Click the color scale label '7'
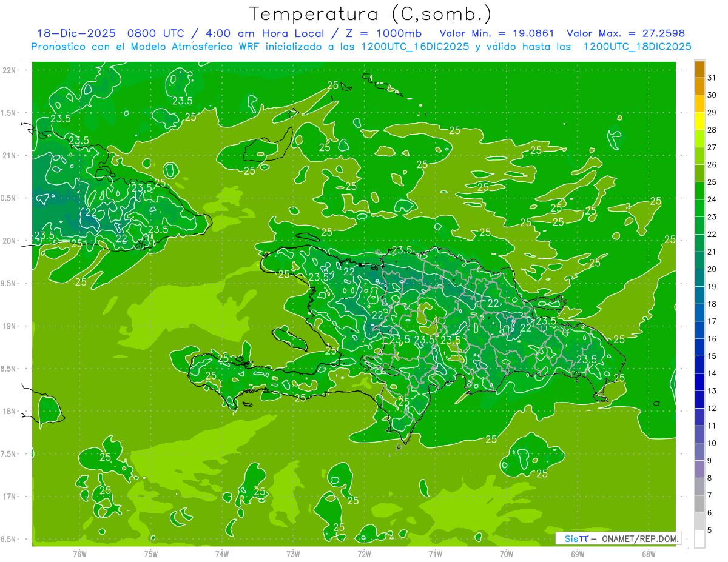728x562 pixels. 710,495
